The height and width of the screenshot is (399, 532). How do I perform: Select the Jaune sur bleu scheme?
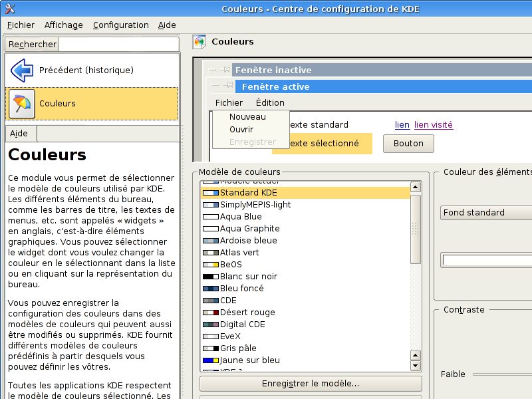(x=306, y=360)
